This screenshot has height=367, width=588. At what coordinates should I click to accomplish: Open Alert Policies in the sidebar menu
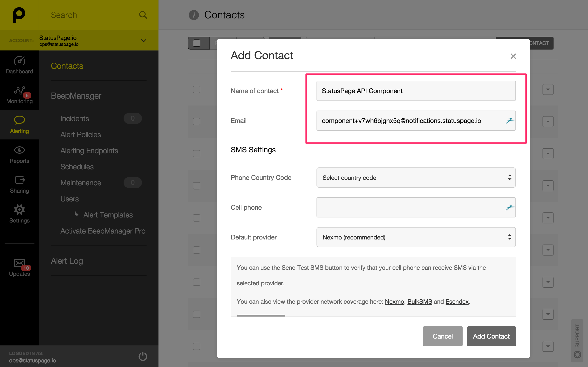80,134
